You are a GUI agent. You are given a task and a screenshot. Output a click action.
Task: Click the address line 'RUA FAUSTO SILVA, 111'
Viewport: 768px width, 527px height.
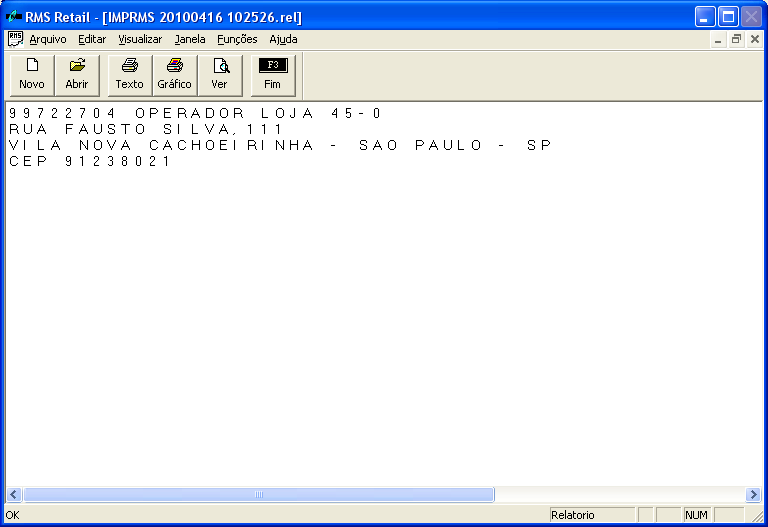145,129
